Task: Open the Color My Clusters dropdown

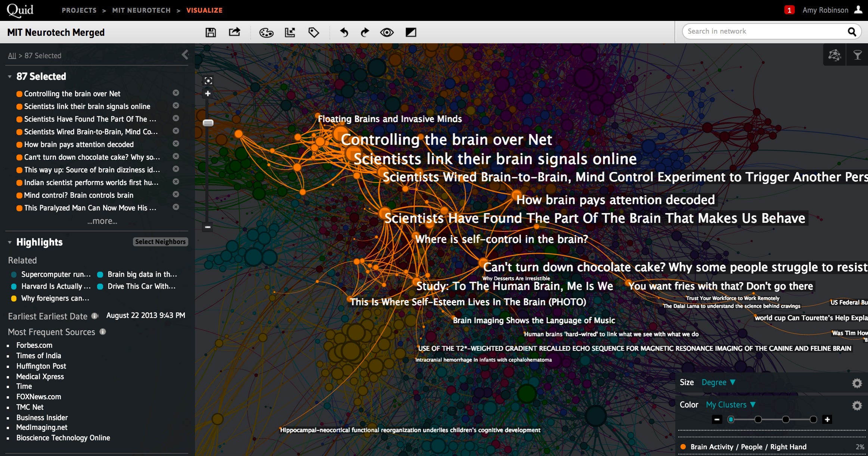Action: [731, 405]
